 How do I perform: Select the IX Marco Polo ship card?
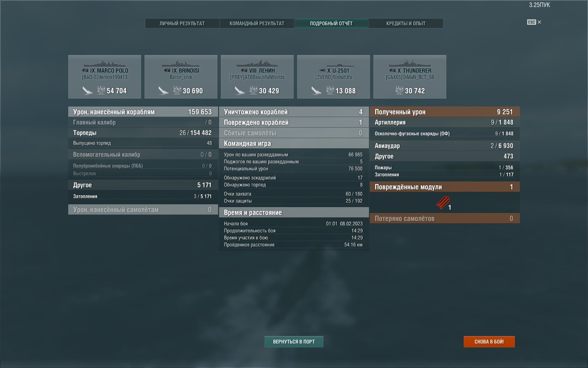pyautogui.click(x=105, y=77)
